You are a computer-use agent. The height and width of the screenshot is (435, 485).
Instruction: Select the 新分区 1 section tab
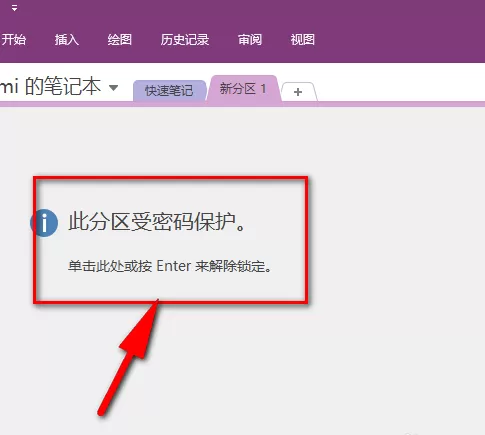click(x=243, y=89)
